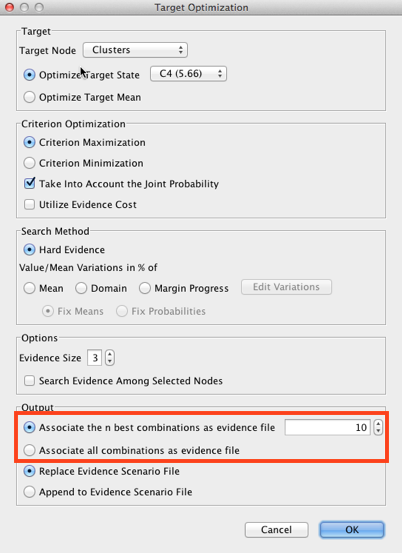Click the Cancel button
This screenshot has width=402, height=553.
(x=276, y=530)
